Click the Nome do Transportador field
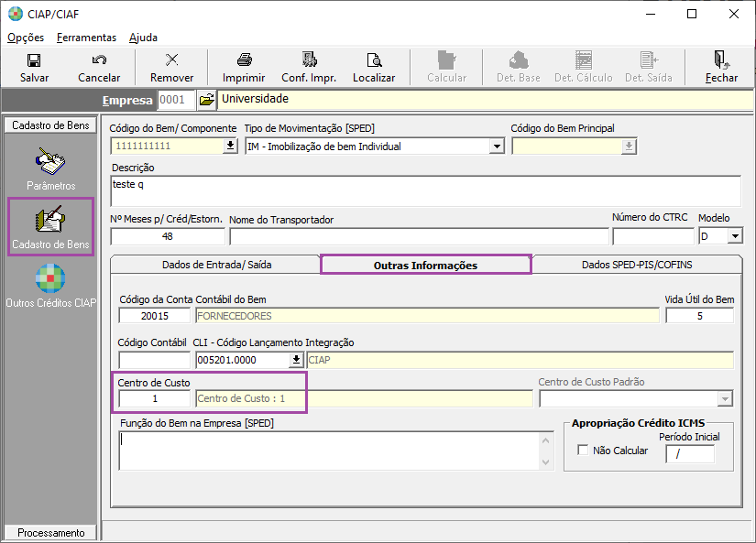756x543 pixels. [x=419, y=236]
